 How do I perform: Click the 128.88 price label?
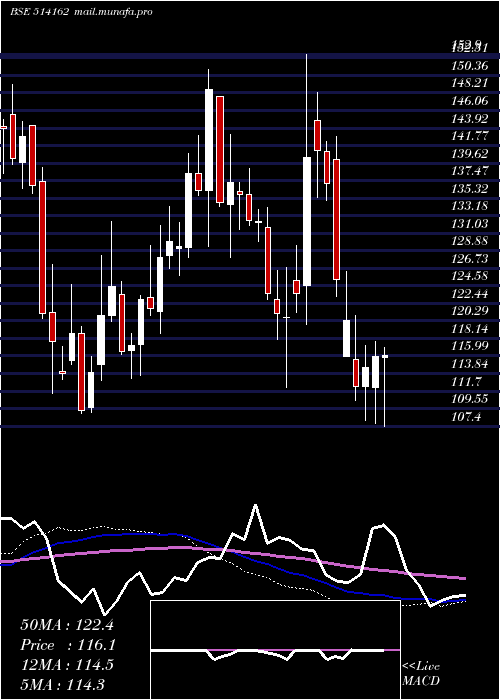tap(469, 241)
